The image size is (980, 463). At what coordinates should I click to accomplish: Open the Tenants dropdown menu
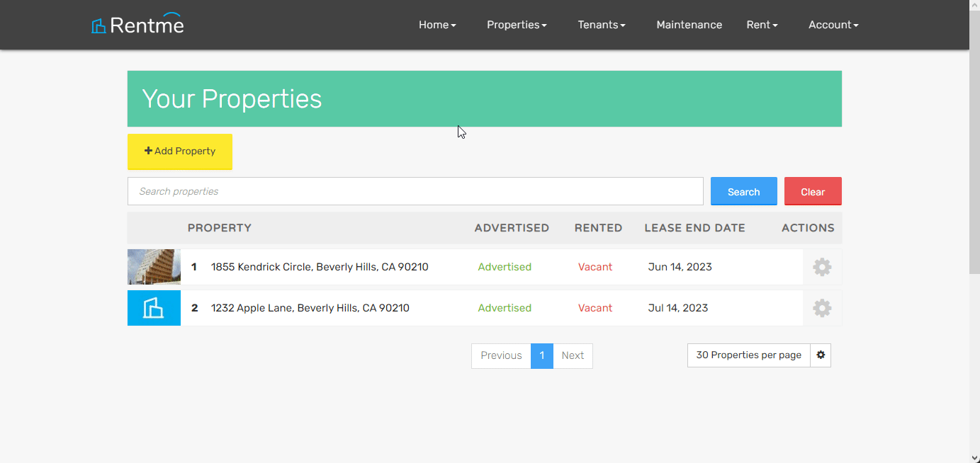[x=601, y=24]
